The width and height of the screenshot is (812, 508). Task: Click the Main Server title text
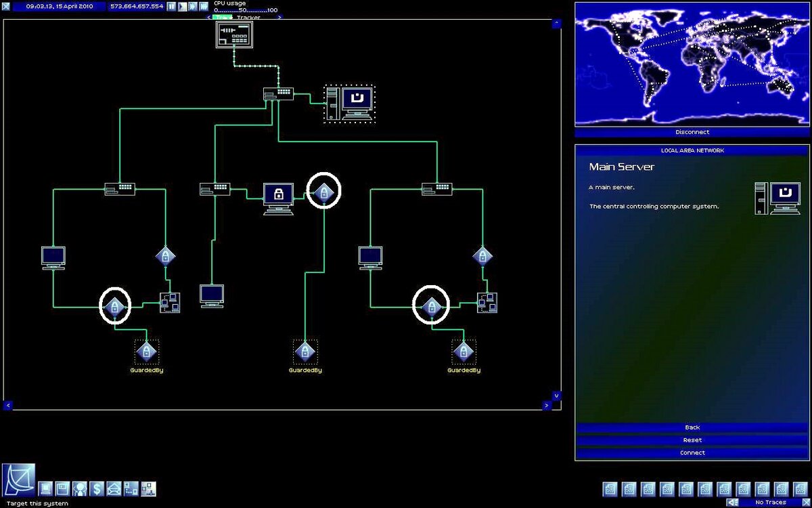621,167
